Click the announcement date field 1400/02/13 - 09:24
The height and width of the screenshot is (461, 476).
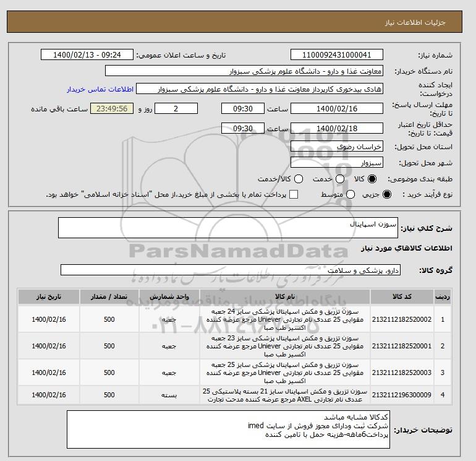pos(87,55)
